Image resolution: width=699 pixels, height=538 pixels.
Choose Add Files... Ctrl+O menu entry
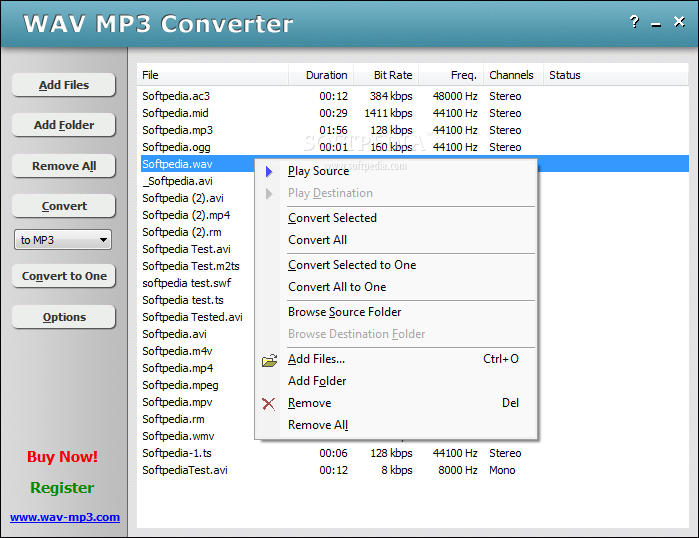[x=396, y=359]
